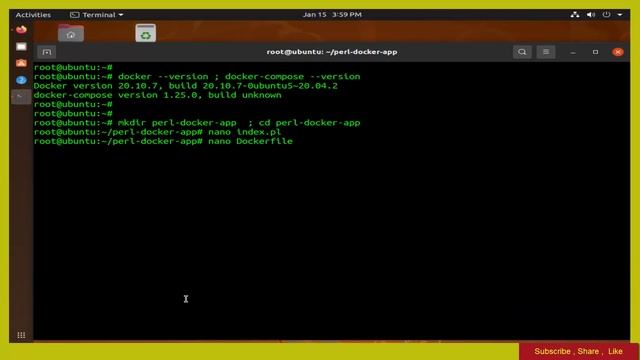This screenshot has width=640, height=360.
Task: Click the mkdir perl-docker-app command line
Action: (x=197, y=123)
